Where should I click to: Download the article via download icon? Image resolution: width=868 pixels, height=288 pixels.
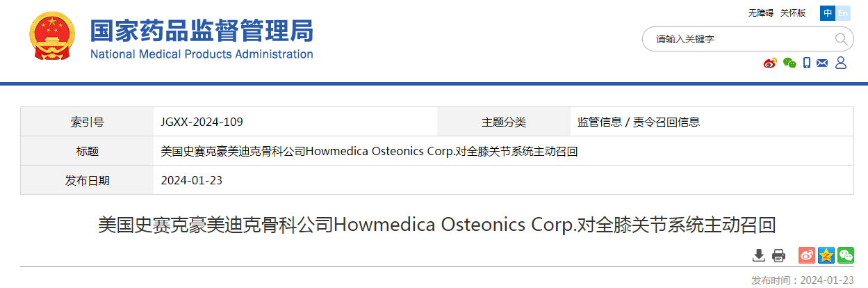tap(759, 255)
